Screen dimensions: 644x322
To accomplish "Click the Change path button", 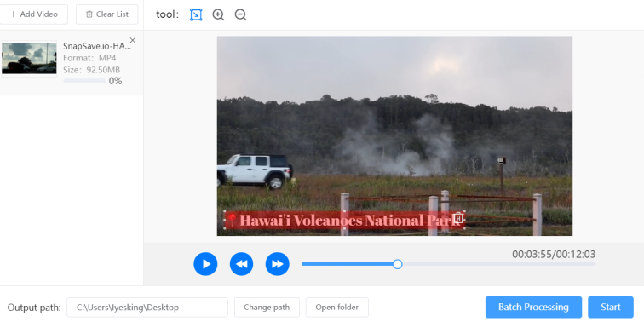I will (x=267, y=308).
